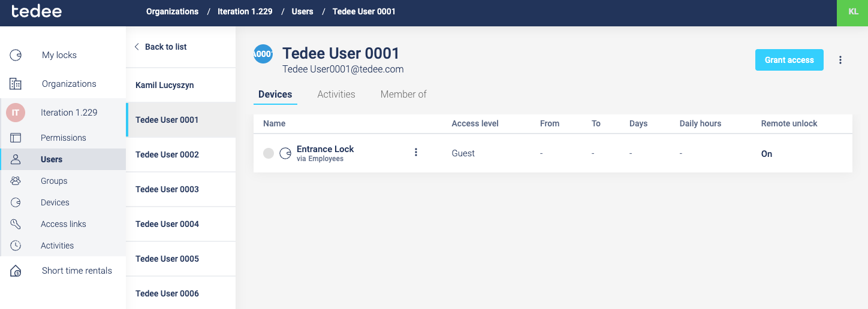Select Tedee User 0001 in the list
The image size is (868, 309).
coord(181,120)
